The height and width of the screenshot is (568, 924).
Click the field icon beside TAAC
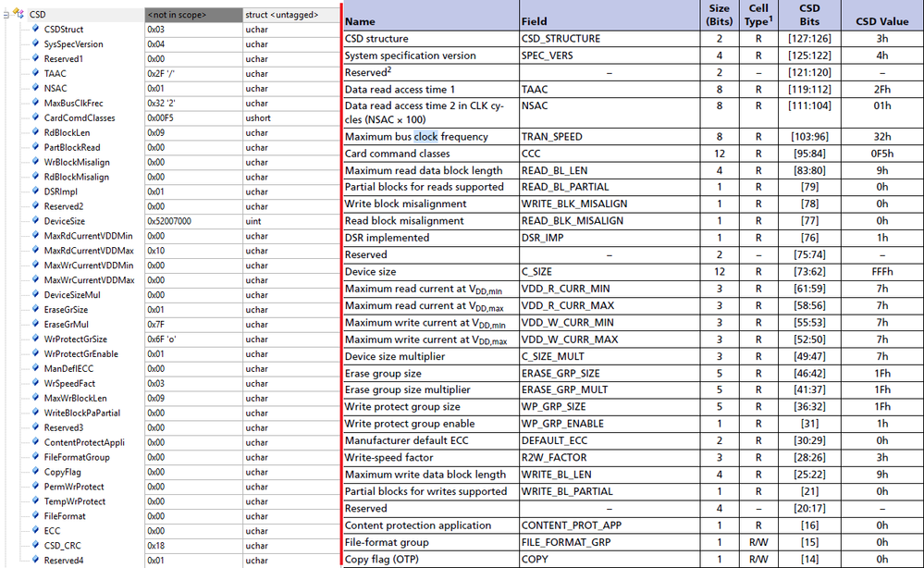point(35,73)
